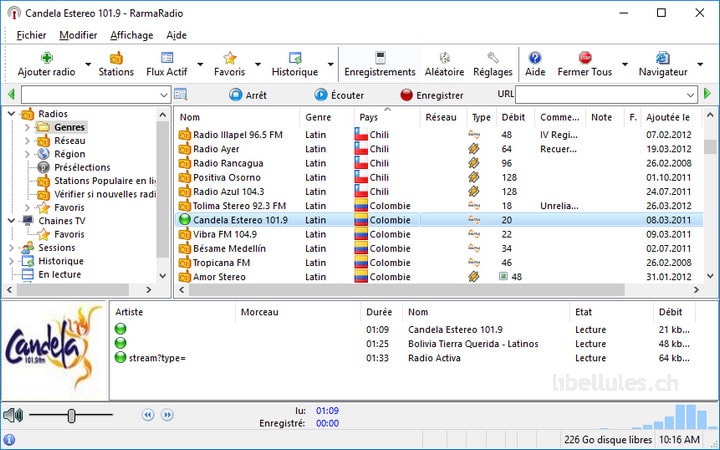Image resolution: width=720 pixels, height=450 pixels.
Task: Expand the Sessions tree node
Action: coord(11,248)
